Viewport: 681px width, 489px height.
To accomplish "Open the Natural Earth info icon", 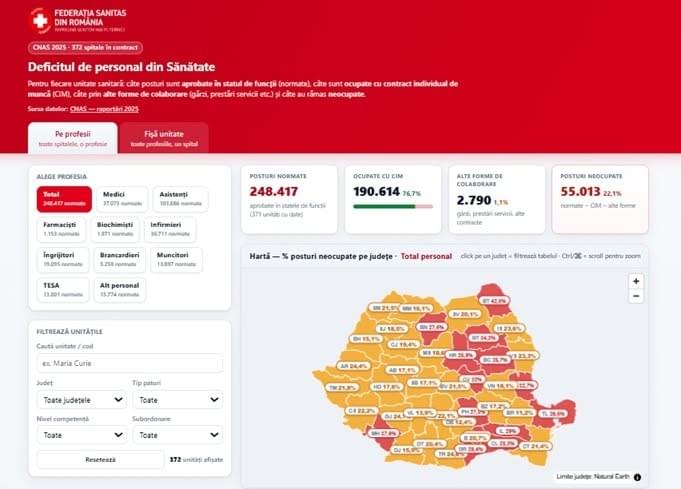I will coord(637,477).
